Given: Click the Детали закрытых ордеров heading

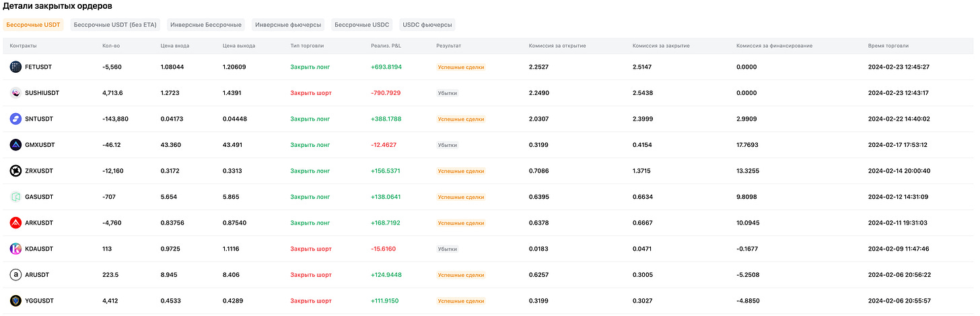Looking at the screenshot, I should click(x=57, y=6).
